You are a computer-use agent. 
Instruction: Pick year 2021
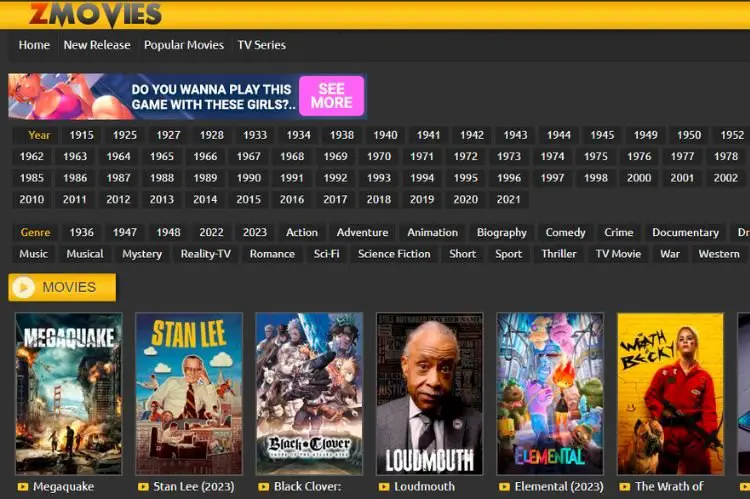click(x=508, y=200)
